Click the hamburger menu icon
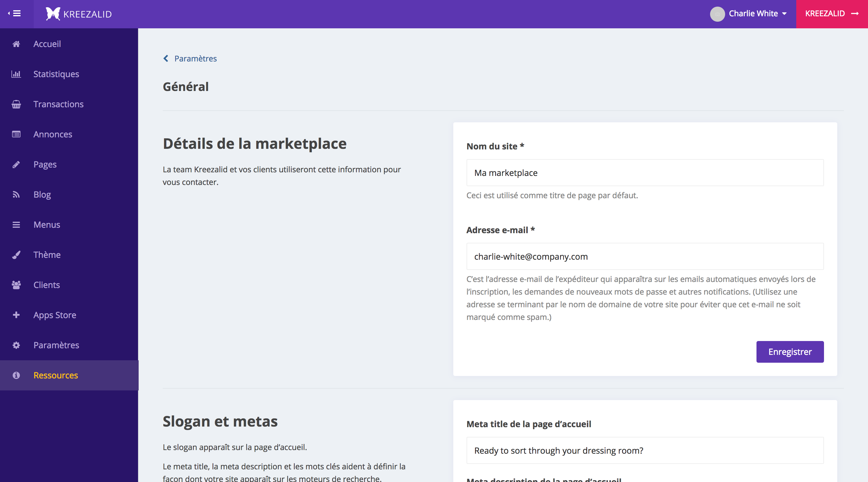The height and width of the screenshot is (482, 868). pos(16,13)
